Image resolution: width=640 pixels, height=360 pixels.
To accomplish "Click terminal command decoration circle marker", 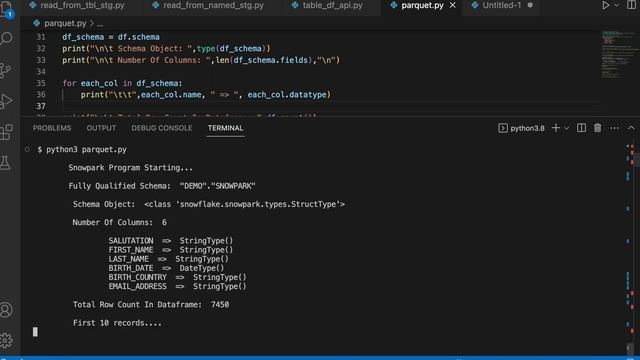I will (x=27, y=150).
